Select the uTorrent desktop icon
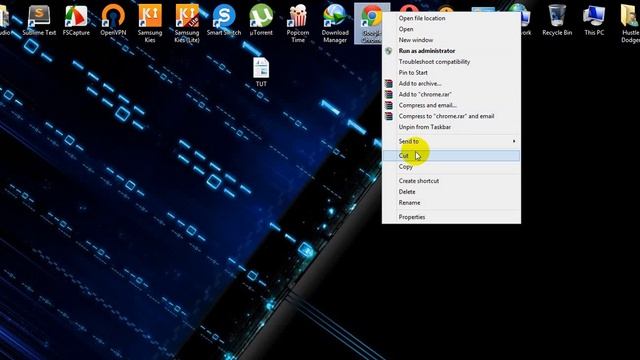This screenshot has height=360, width=640. (261, 20)
